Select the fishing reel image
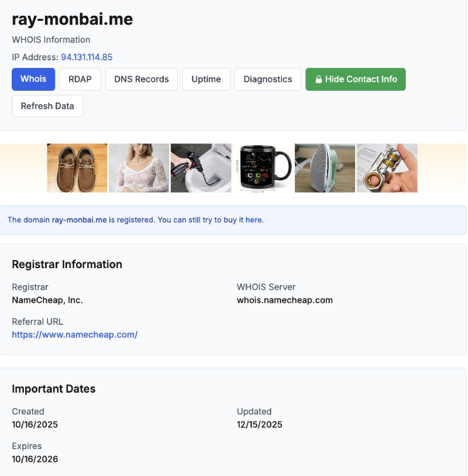Image resolution: width=468 pixels, height=476 pixels. [387, 168]
